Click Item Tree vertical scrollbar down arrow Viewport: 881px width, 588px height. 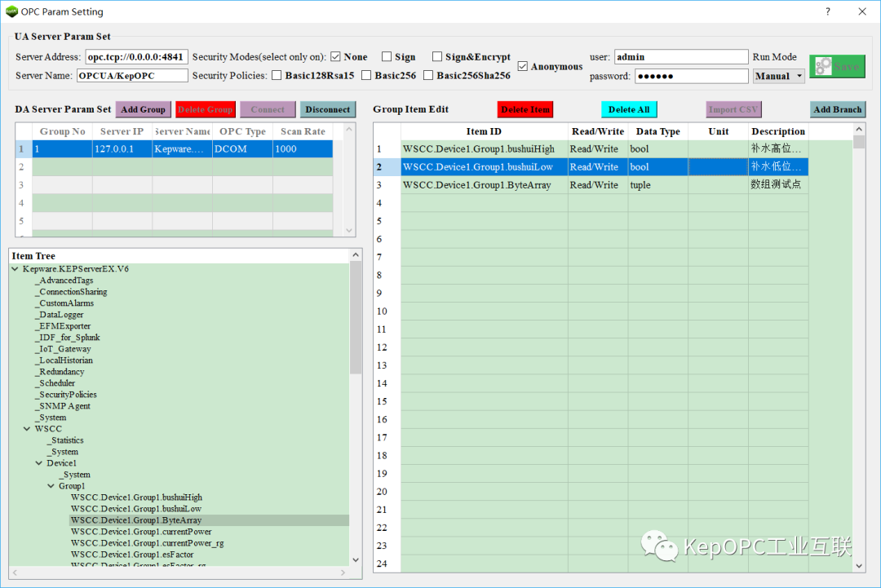point(355,560)
